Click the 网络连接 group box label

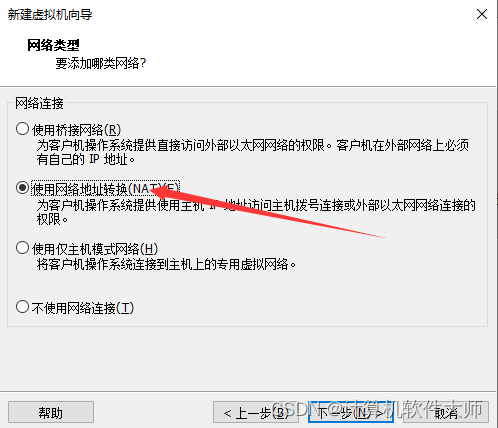coord(39,103)
